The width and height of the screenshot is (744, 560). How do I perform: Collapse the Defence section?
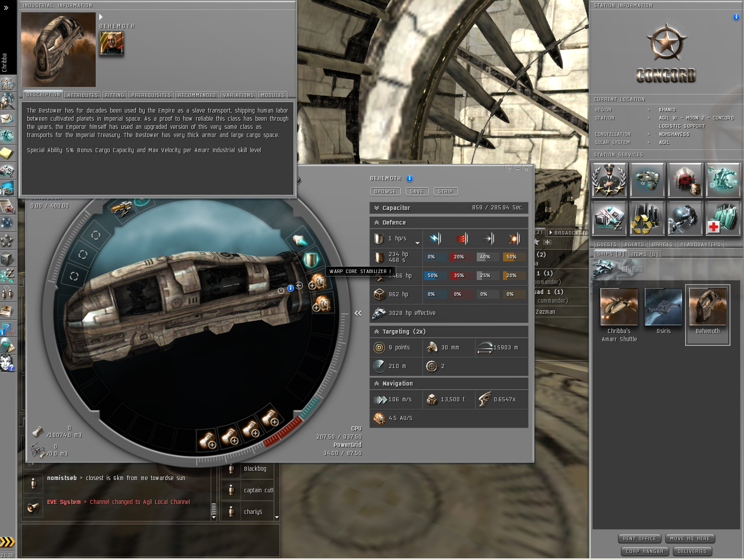click(x=377, y=222)
